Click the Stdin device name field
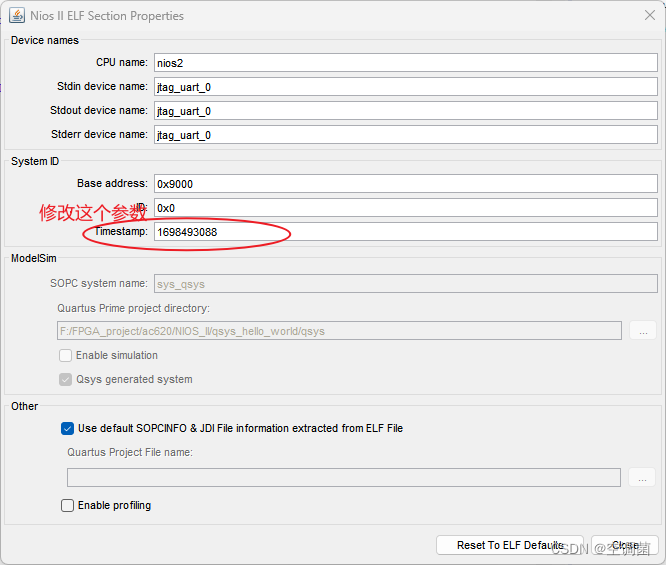 (406, 87)
